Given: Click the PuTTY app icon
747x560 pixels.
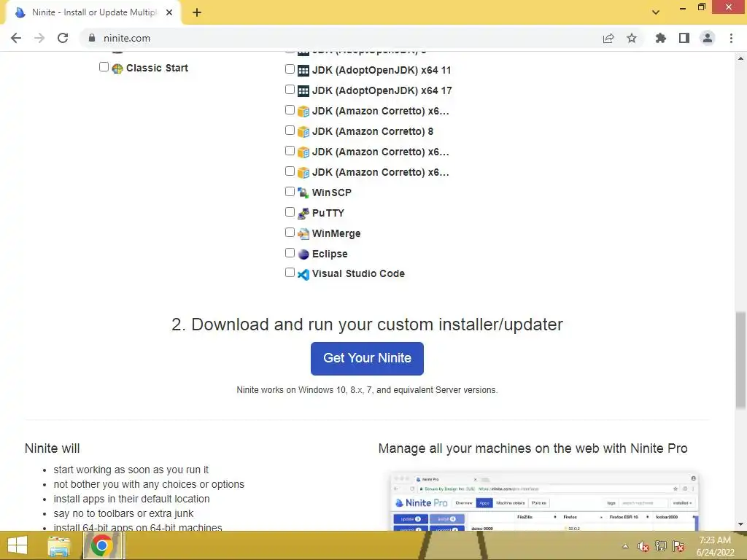Looking at the screenshot, I should (x=303, y=214).
